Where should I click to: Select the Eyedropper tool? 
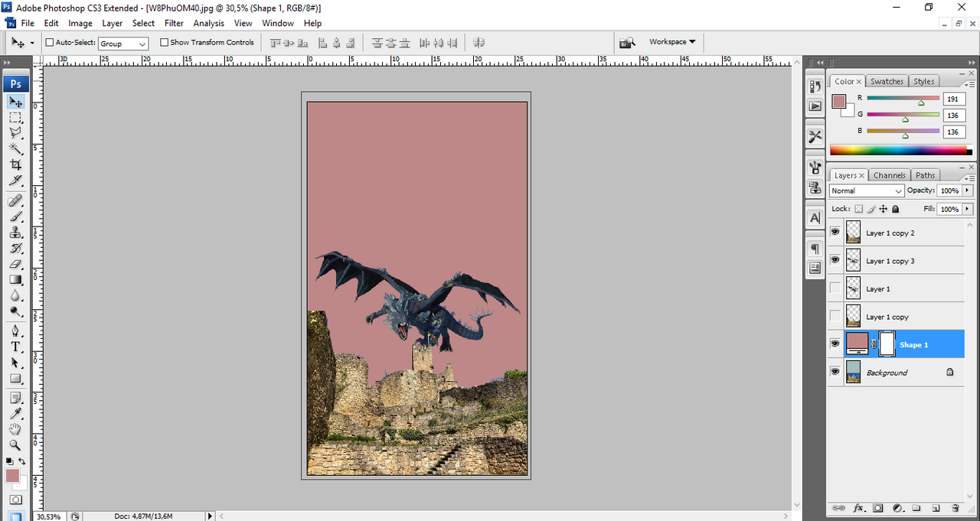tap(15, 413)
